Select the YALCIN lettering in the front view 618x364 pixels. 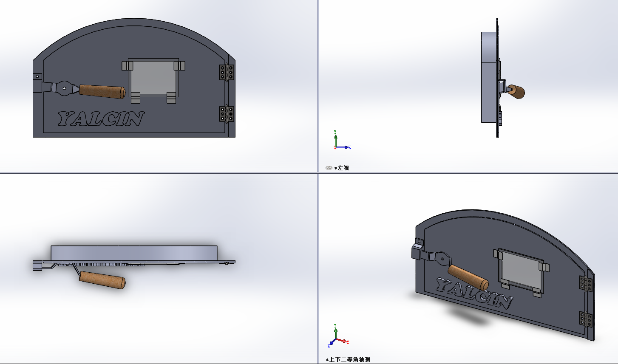click(x=101, y=119)
